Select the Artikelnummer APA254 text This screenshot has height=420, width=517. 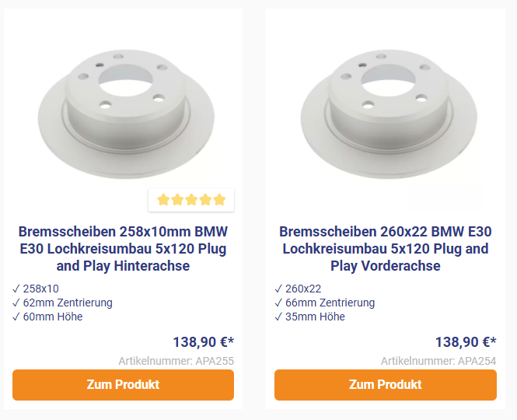pos(438,361)
